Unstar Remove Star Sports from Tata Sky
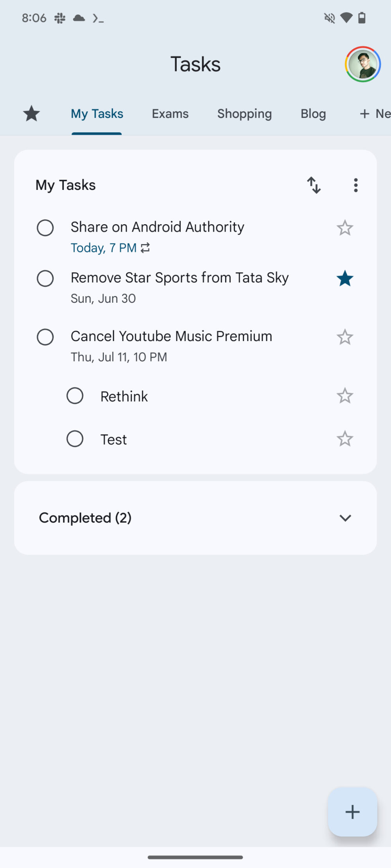391x868 pixels. 344,279
